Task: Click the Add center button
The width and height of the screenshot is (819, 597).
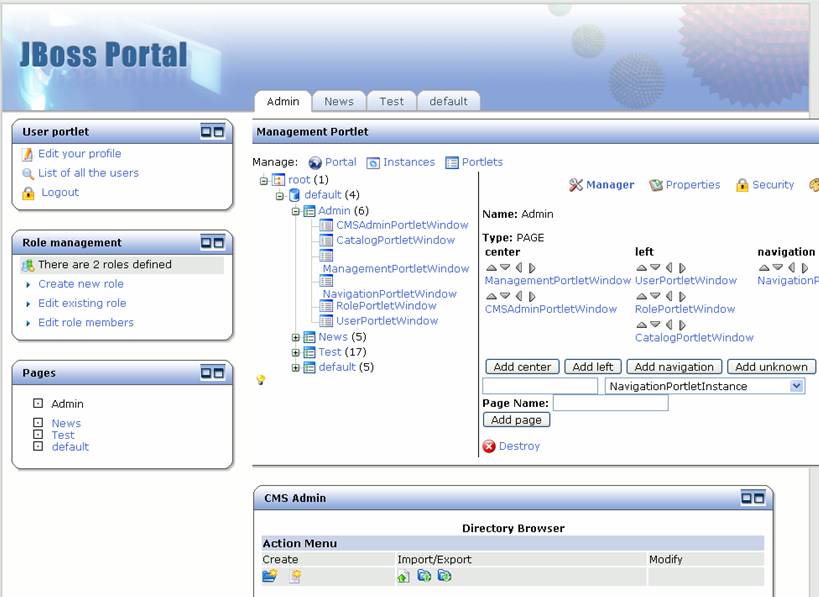Action: pos(522,367)
